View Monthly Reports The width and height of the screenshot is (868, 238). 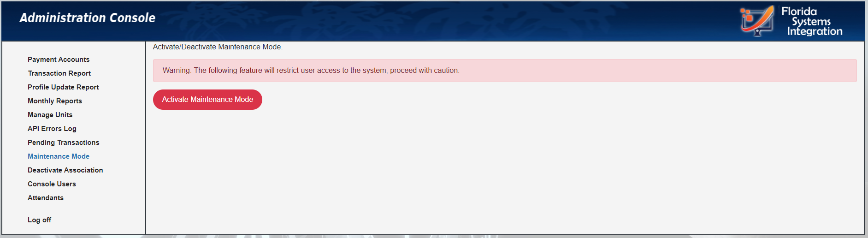click(x=55, y=101)
